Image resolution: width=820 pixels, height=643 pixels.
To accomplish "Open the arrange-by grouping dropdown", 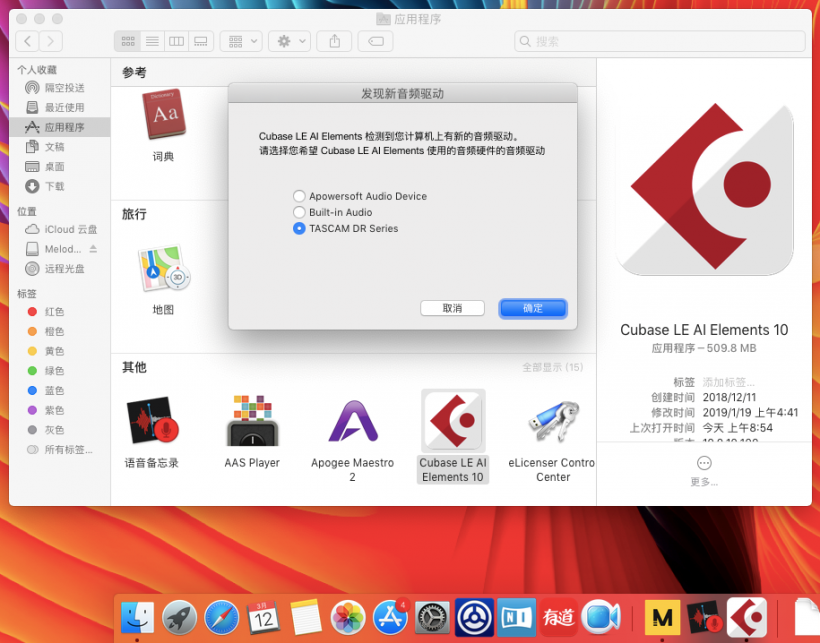I will (241, 41).
